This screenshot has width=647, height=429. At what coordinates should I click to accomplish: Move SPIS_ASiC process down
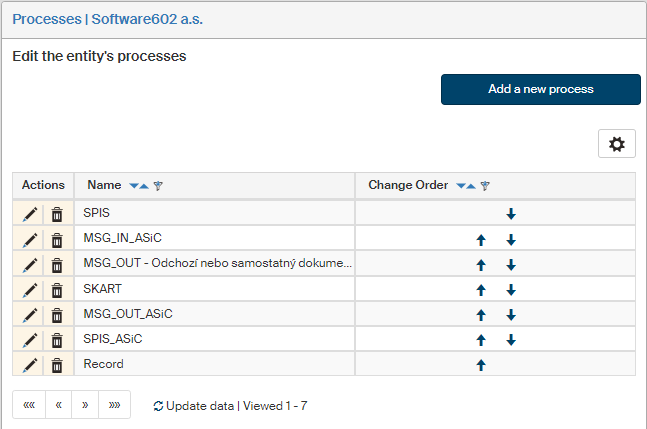pos(510,340)
